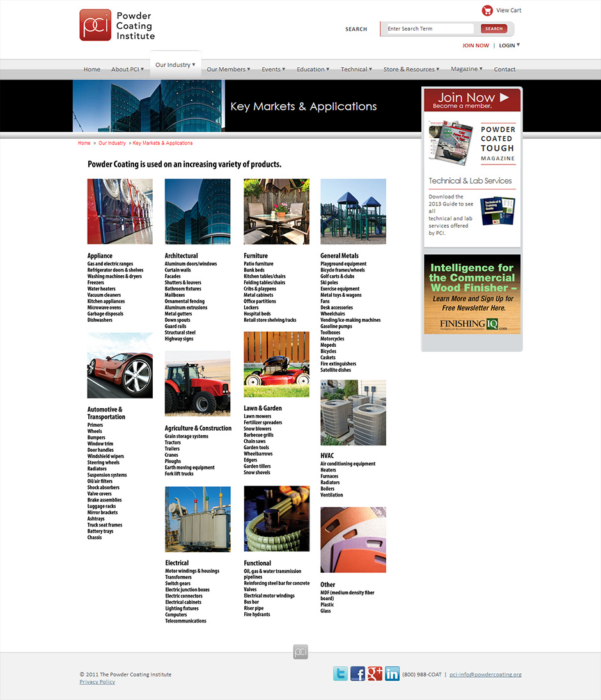The width and height of the screenshot is (601, 700).
Task: Click the Join Now banner button
Action: 472,99
